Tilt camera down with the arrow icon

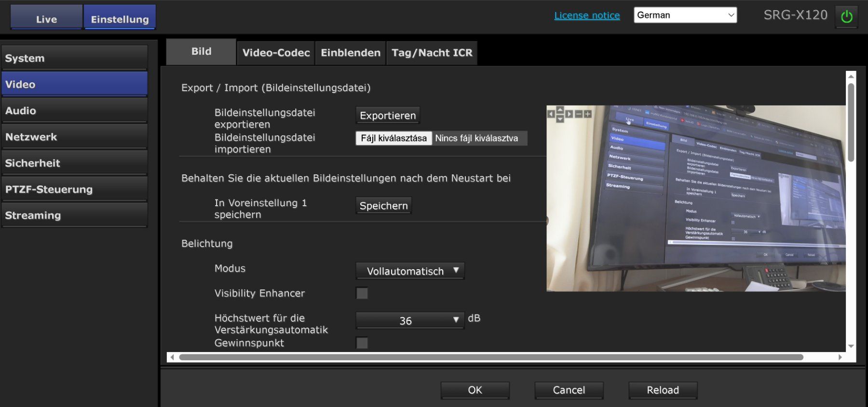pos(560,118)
